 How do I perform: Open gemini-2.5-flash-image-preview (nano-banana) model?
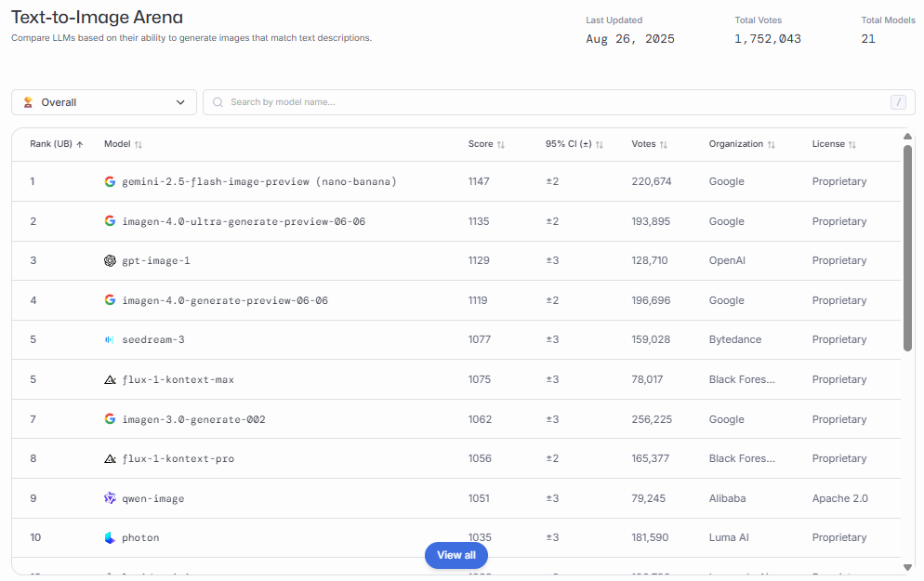pyautogui.click(x=258, y=181)
